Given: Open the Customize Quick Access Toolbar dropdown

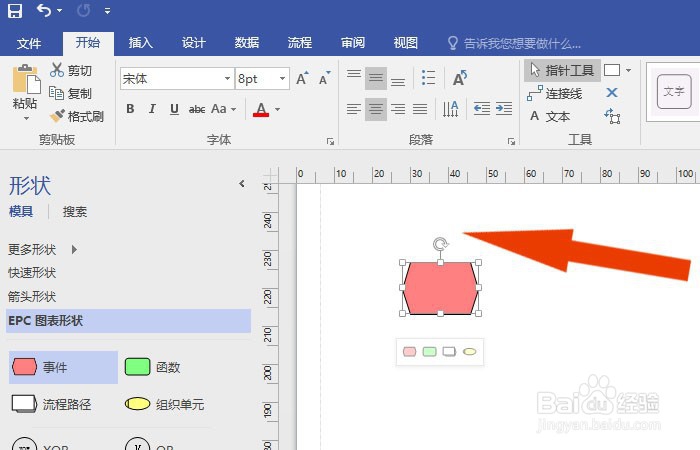Looking at the screenshot, I should (x=107, y=11).
